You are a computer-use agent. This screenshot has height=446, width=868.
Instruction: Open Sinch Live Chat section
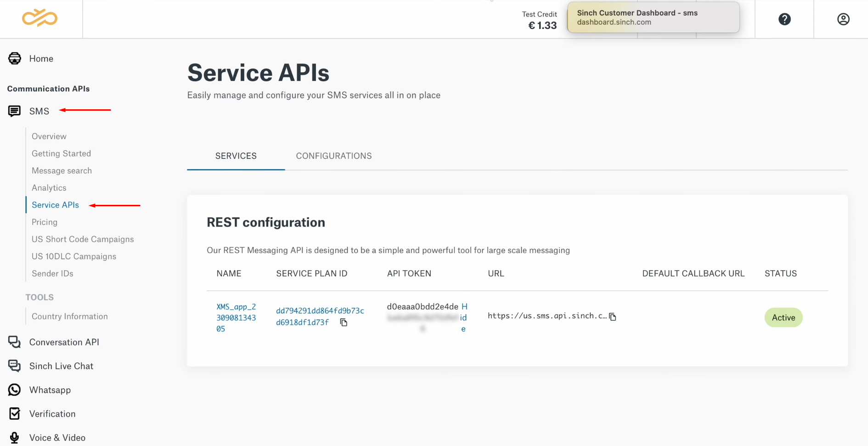click(61, 366)
